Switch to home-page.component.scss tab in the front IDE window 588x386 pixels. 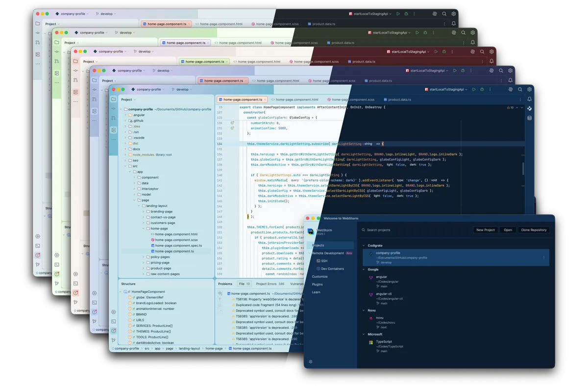351,100
